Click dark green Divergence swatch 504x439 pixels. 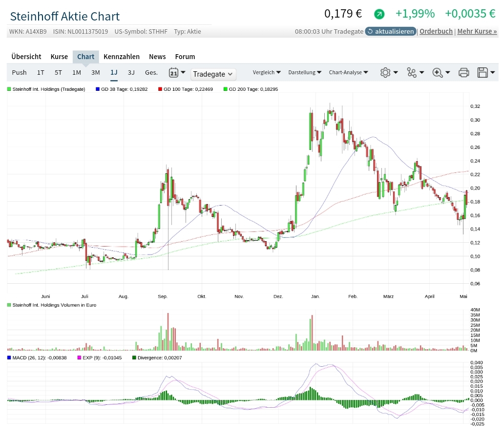click(134, 357)
